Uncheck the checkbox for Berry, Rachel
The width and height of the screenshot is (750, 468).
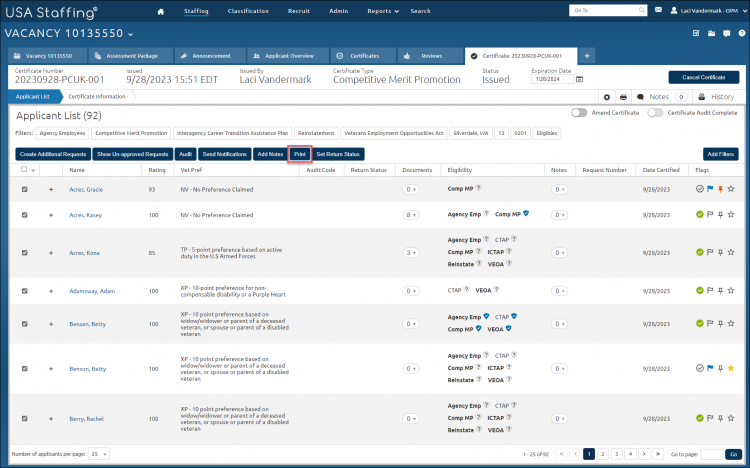25,419
